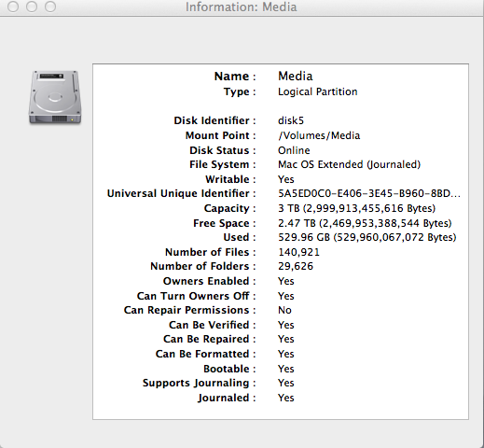Click the 'Number of Files :' label
The image size is (484, 448).
click(211, 252)
